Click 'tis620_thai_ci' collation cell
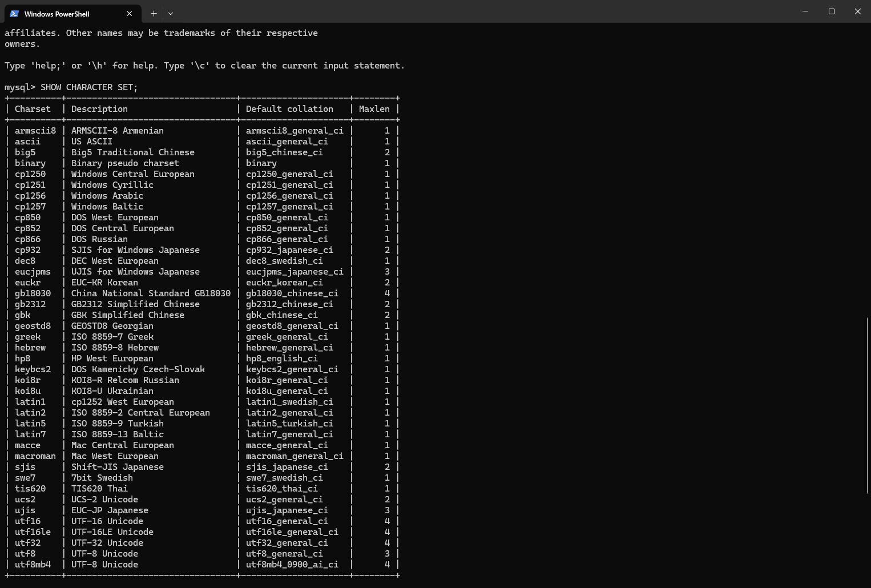The height and width of the screenshot is (588, 871). pos(282,489)
